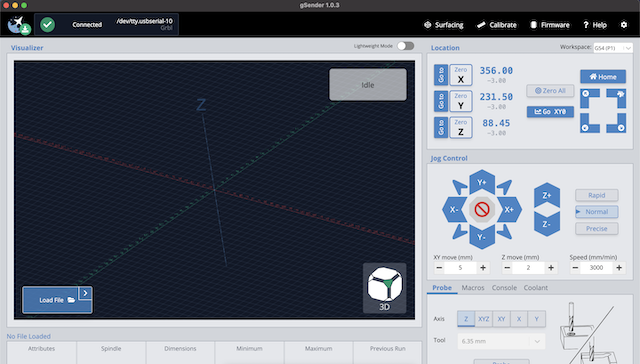Open the Calibrate tool
Image resolution: width=640 pixels, height=364 pixels.
[x=497, y=25]
